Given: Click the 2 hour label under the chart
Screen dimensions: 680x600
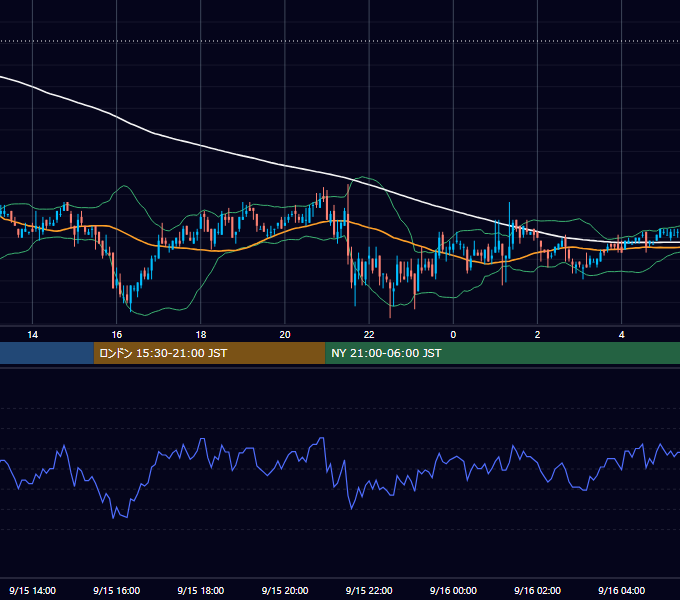Looking at the screenshot, I should (x=537, y=335).
